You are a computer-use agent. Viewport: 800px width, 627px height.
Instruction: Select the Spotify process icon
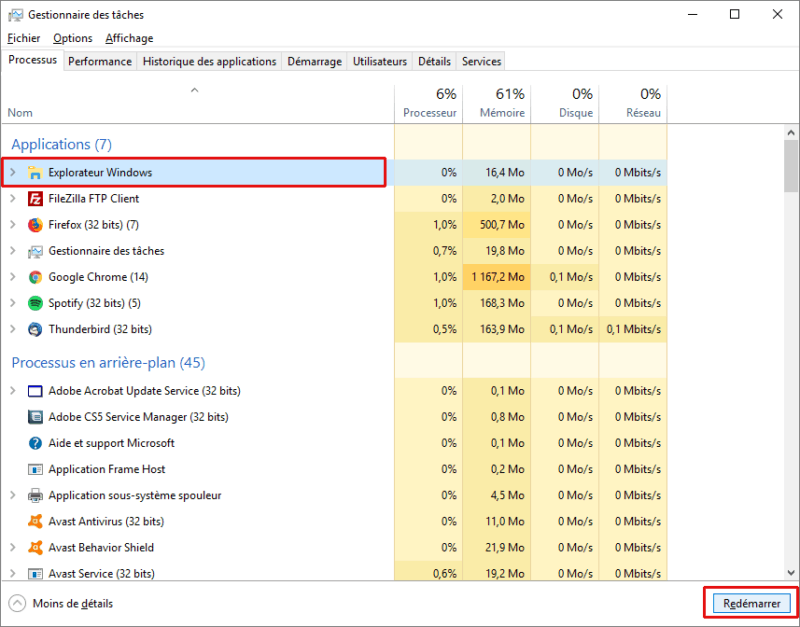36,303
